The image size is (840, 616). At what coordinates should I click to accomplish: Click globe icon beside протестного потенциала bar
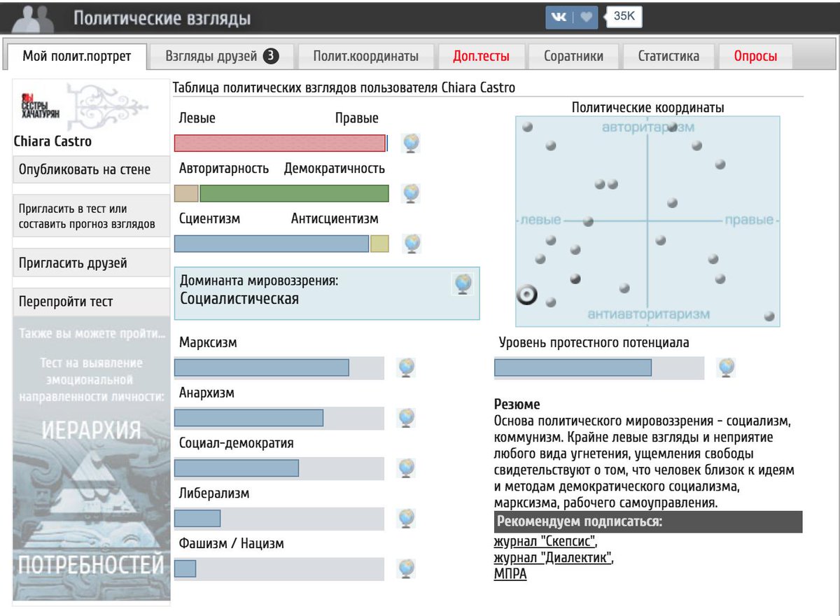[x=727, y=367]
